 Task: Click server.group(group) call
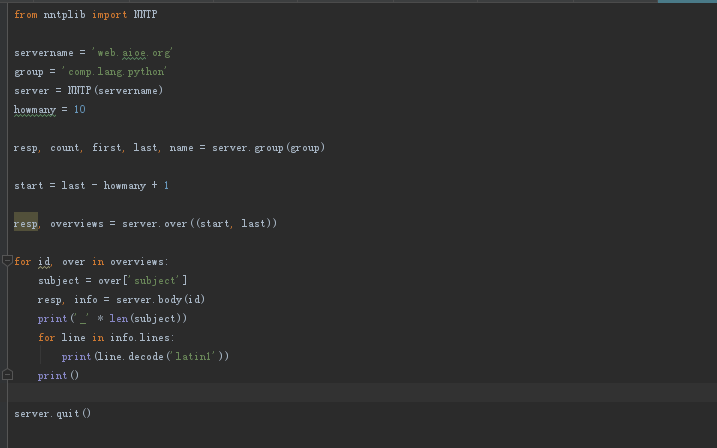268,148
